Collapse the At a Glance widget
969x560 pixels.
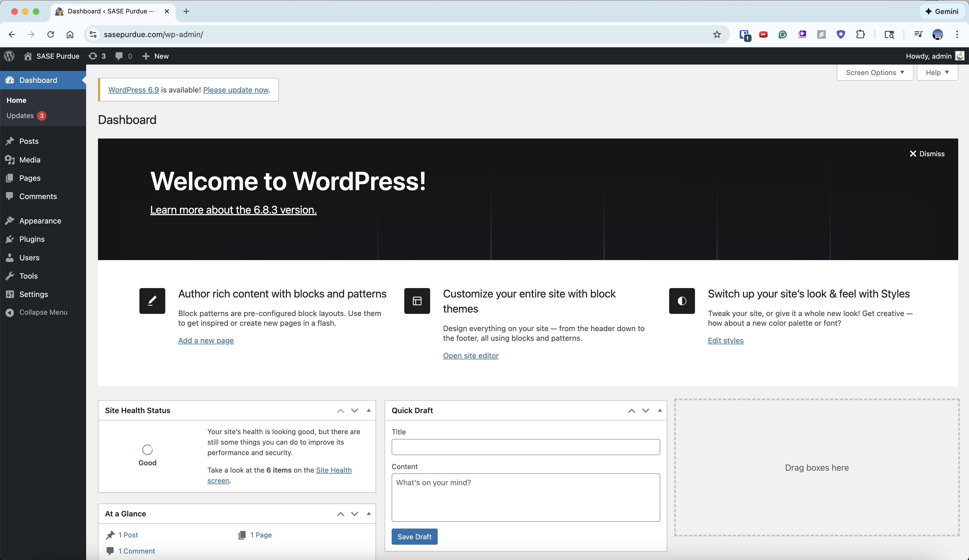click(368, 514)
